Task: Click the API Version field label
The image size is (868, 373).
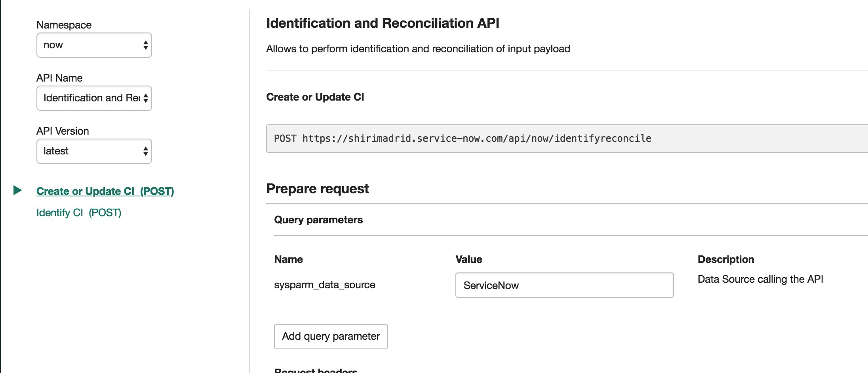Action: click(63, 131)
